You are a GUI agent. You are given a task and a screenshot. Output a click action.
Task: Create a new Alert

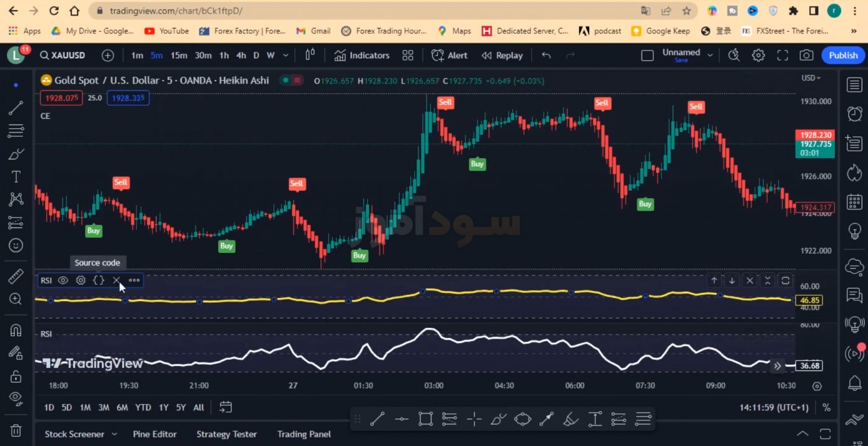tap(449, 55)
